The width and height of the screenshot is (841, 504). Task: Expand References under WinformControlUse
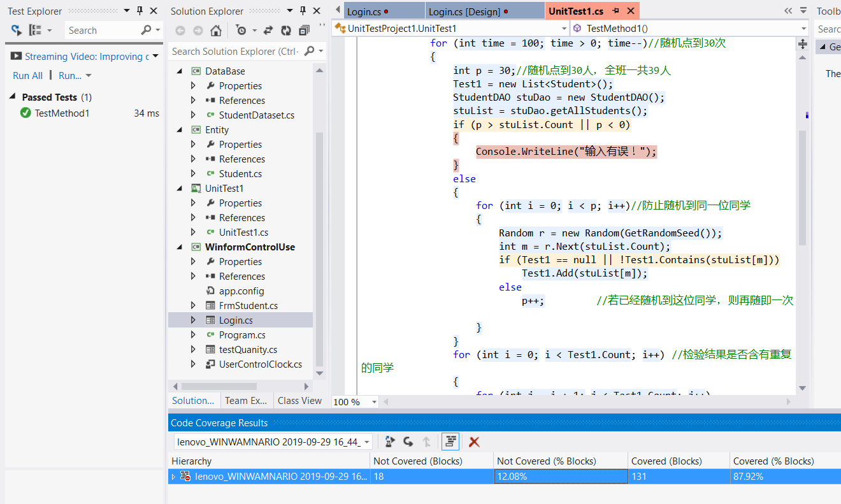click(194, 277)
